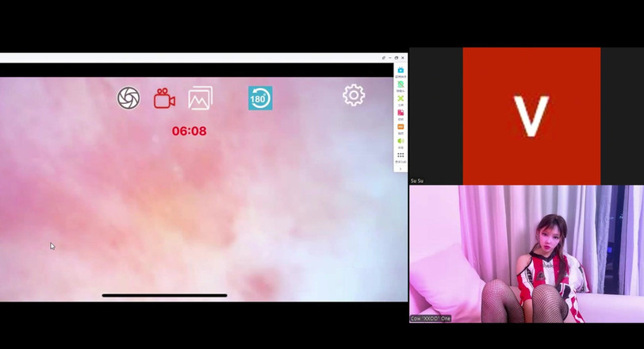Pin the window using the title bar pin icon
Image resolution: width=644 pixels, height=349 pixels.
[383, 58]
